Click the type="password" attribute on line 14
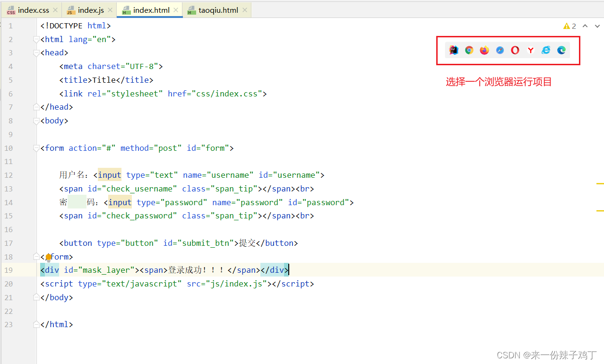The height and width of the screenshot is (364, 604). coord(172,202)
